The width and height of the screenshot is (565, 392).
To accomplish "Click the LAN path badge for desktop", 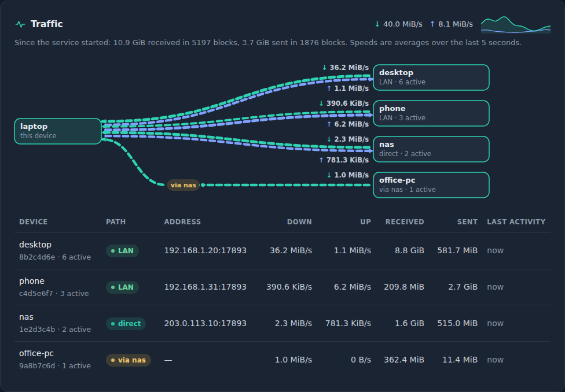I will coord(122,251).
